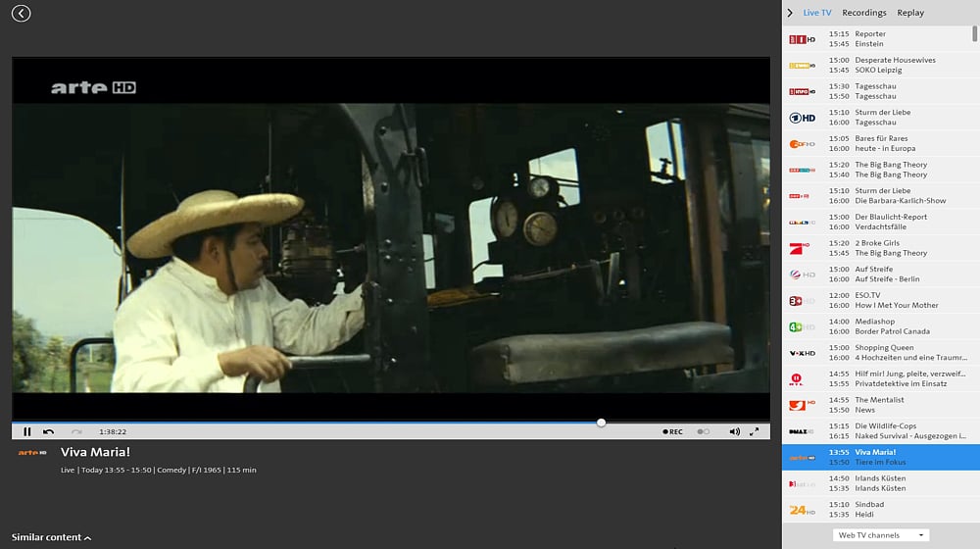Viewport: 980px width, 549px height.
Task: Toggle the switch next to REC
Action: [703, 431]
